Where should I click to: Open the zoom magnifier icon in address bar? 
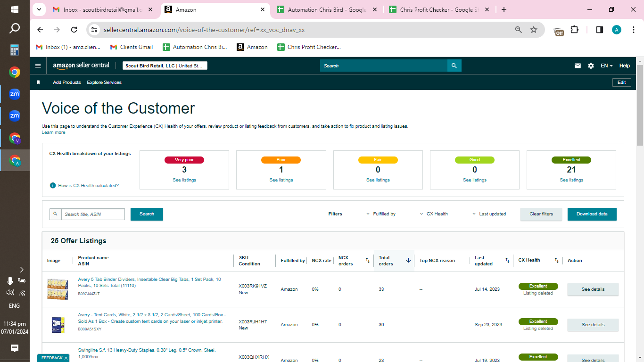519,30
